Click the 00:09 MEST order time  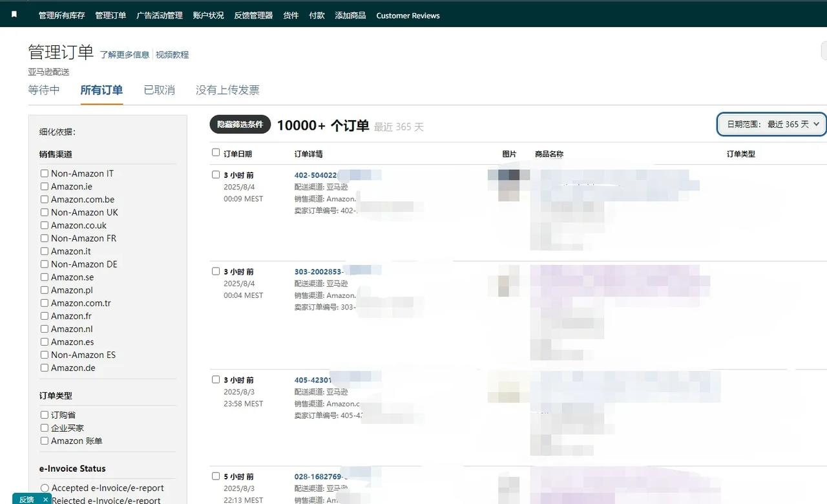coord(244,199)
